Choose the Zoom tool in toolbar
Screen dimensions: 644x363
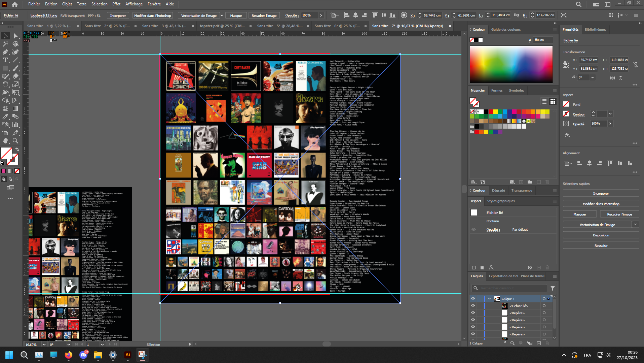point(15,141)
